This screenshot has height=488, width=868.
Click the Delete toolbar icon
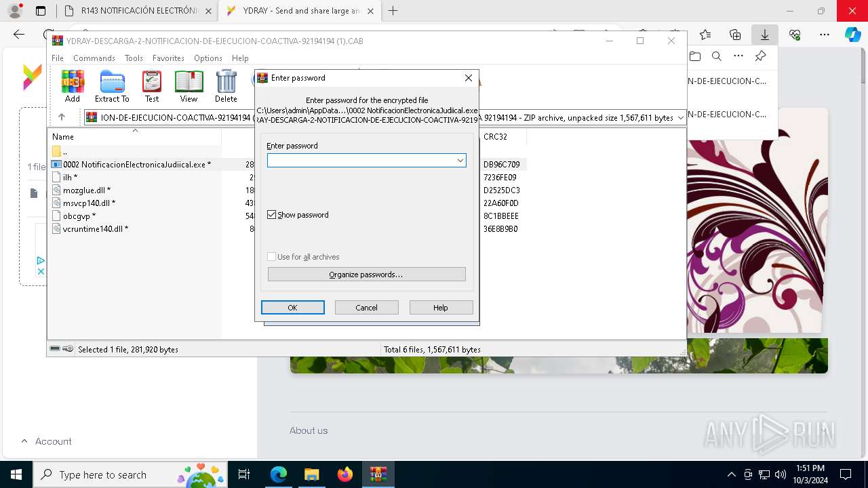(226, 86)
